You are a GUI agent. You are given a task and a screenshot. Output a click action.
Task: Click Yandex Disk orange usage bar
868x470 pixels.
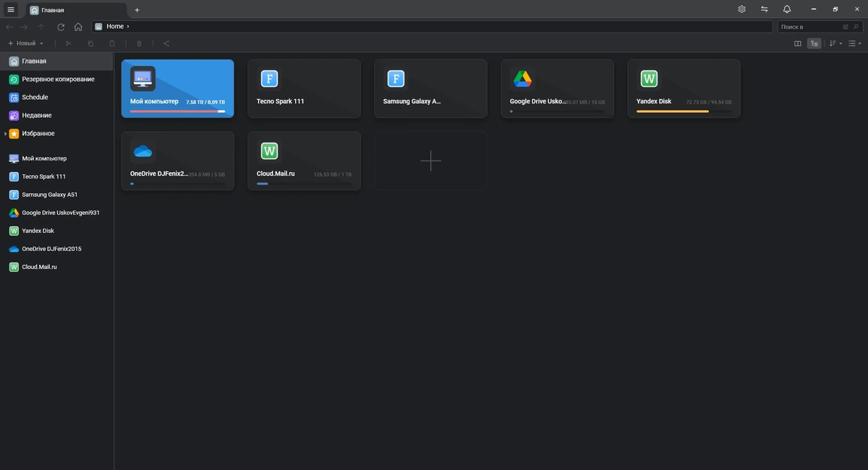[x=684, y=111]
